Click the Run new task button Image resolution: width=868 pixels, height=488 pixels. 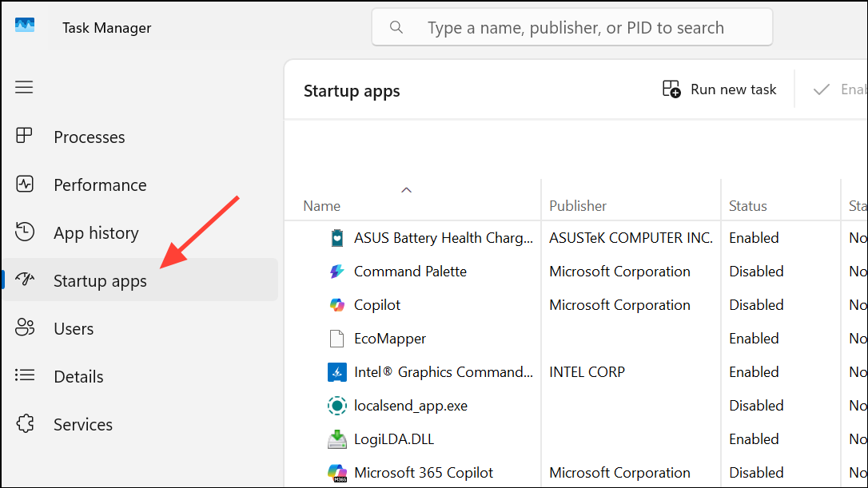pyautogui.click(x=719, y=89)
